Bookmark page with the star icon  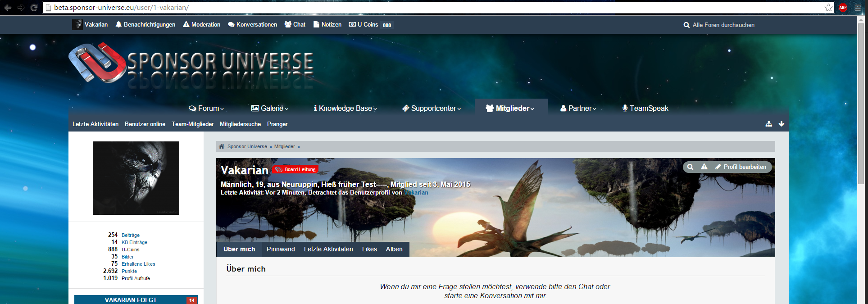click(828, 8)
